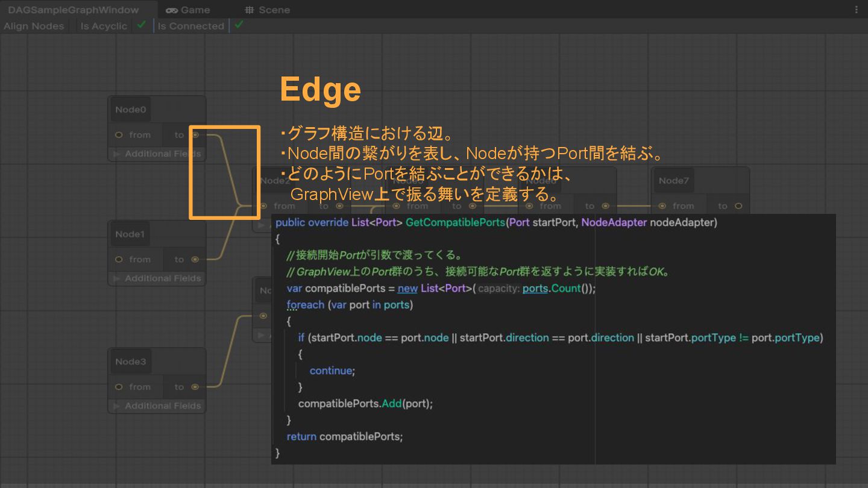
Task: Click Node1's "to" output port
Action: coord(195,260)
